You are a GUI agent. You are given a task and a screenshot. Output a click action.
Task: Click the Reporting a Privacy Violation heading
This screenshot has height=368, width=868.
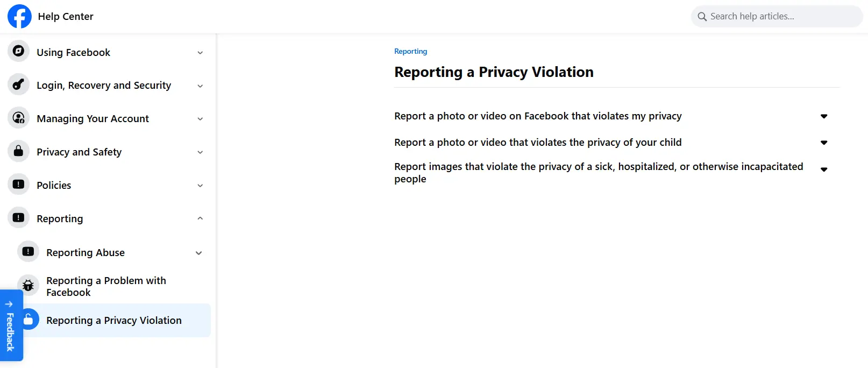click(x=494, y=72)
